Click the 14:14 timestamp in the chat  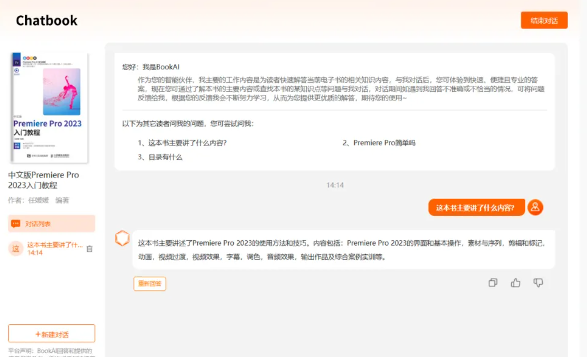pyautogui.click(x=335, y=185)
